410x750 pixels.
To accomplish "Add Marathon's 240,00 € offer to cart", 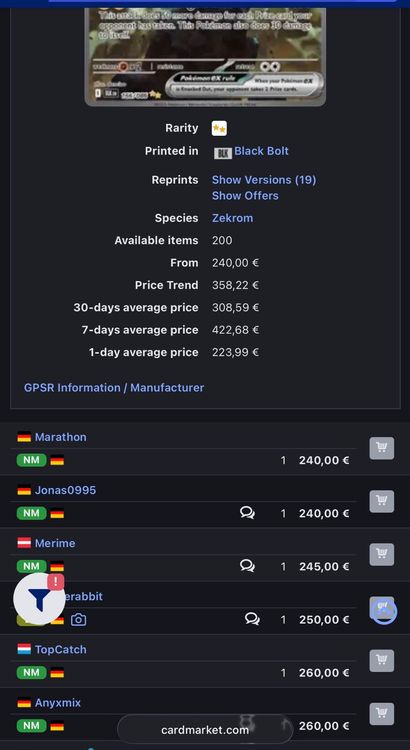I will point(381,448).
